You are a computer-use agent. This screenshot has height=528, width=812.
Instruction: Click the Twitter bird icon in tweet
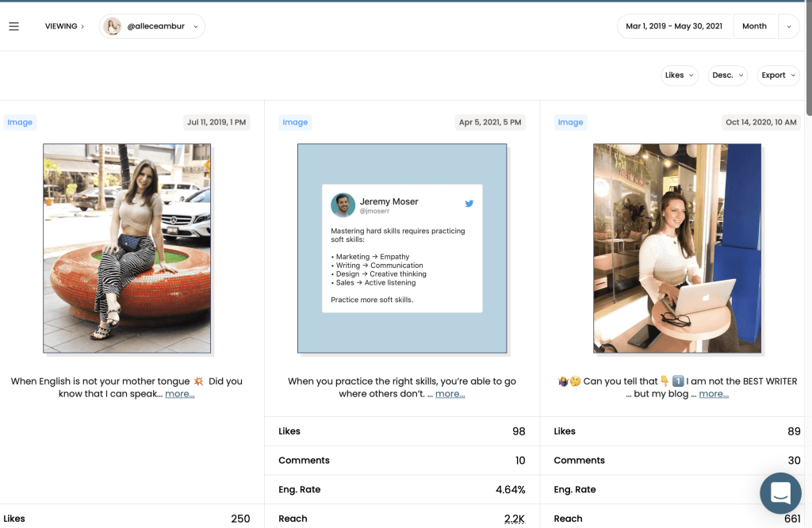[469, 204]
